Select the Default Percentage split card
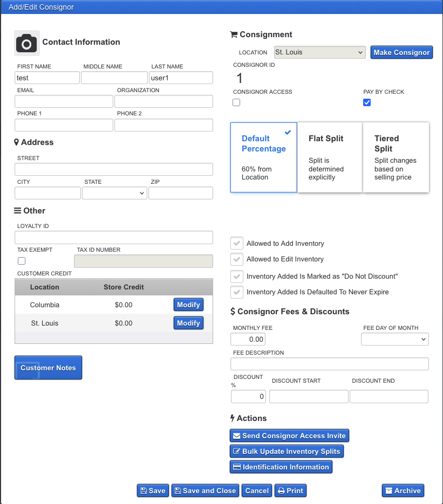 pyautogui.click(x=264, y=157)
